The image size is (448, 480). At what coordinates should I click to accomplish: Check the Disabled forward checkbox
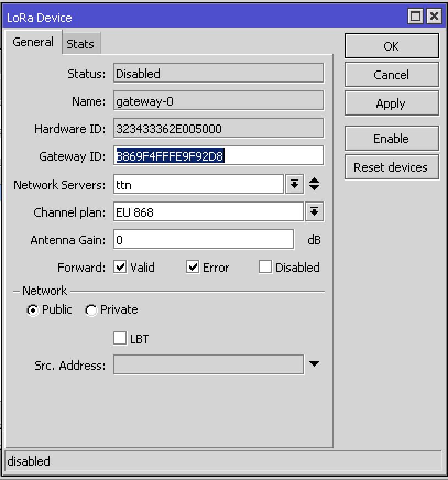pos(265,267)
